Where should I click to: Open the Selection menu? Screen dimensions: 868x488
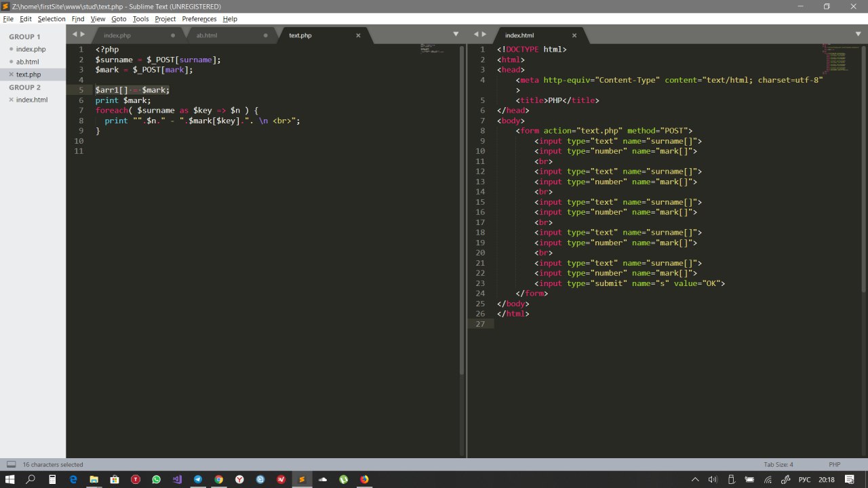click(x=52, y=19)
